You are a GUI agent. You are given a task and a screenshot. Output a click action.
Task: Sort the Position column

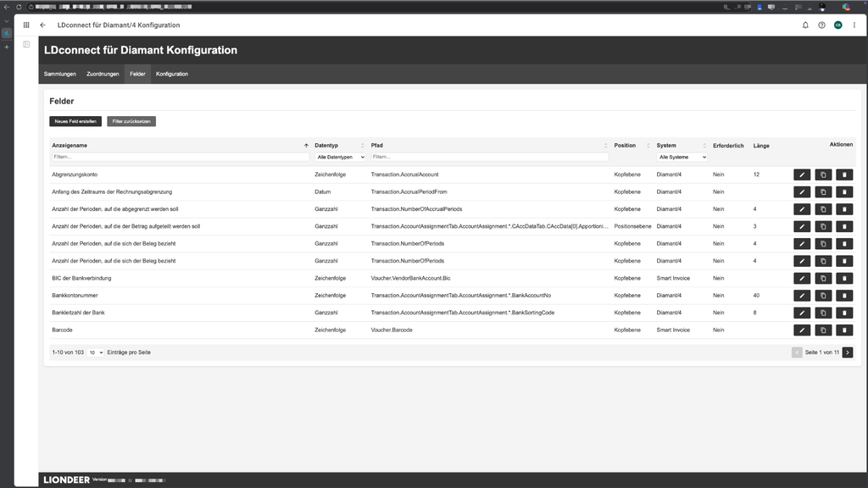(x=648, y=146)
